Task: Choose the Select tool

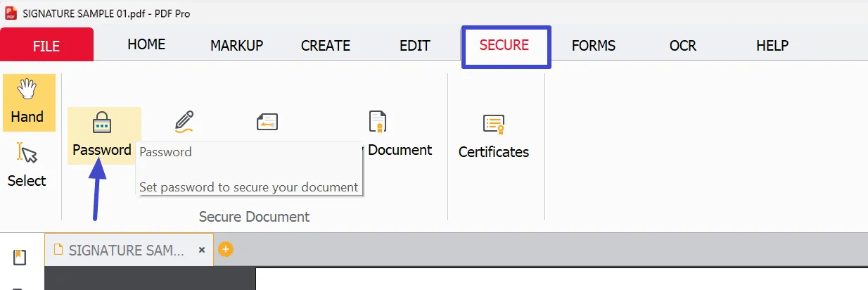Action: 27,165
